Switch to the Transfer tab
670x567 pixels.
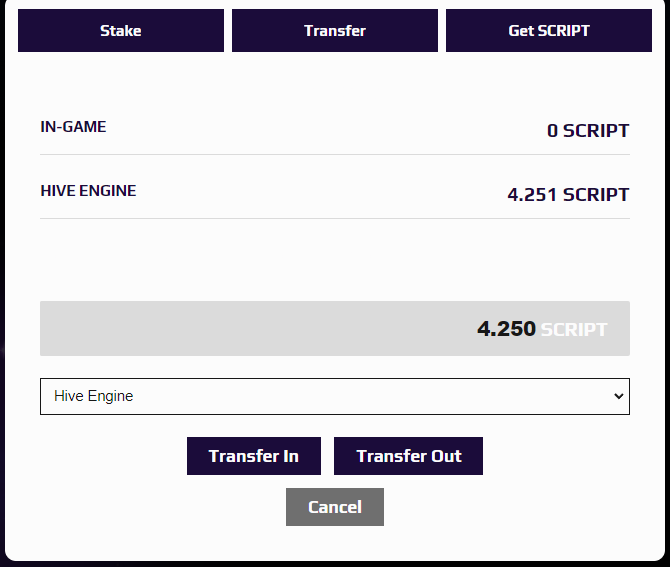pyautogui.click(x=335, y=31)
